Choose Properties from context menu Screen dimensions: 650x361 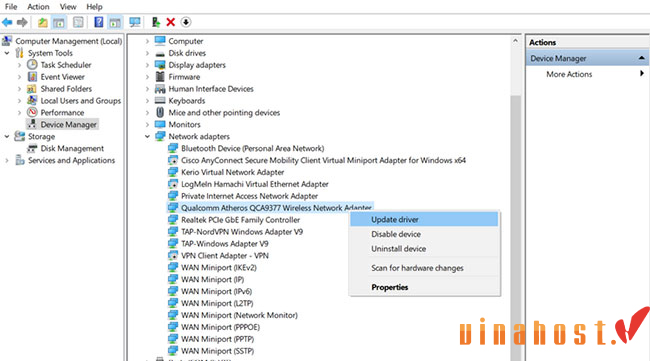pos(424,287)
